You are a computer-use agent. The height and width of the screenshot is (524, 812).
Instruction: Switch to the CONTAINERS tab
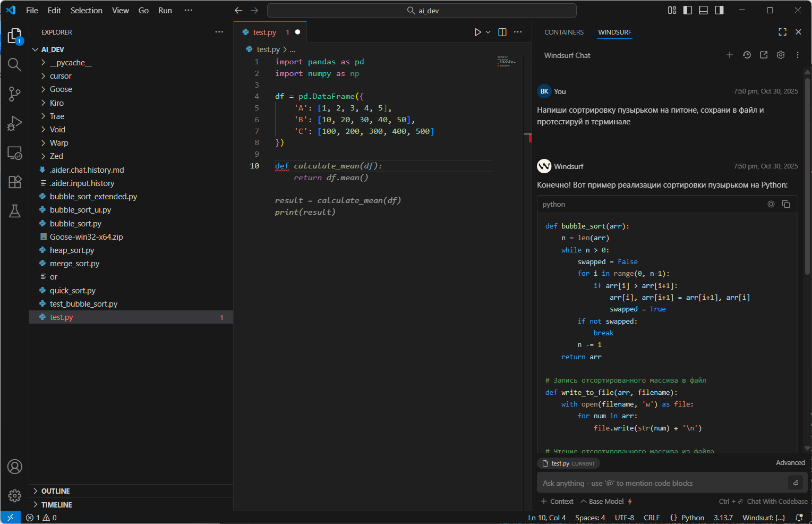[563, 32]
